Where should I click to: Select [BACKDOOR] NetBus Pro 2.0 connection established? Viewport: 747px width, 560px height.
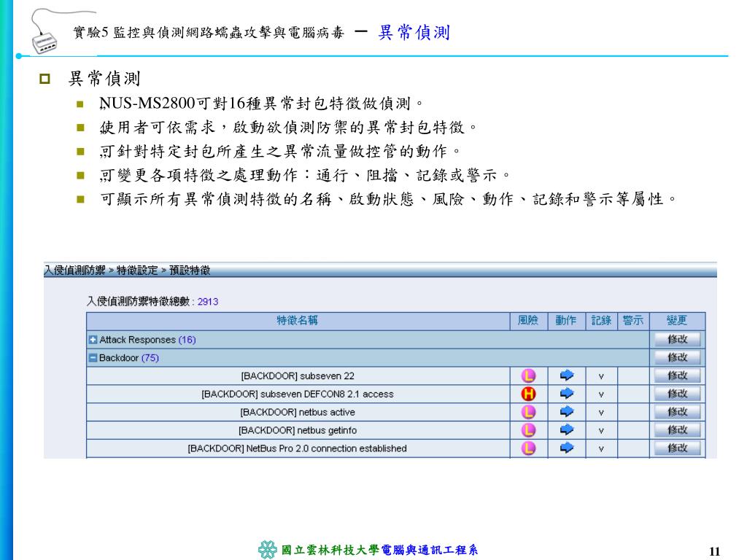(298, 448)
